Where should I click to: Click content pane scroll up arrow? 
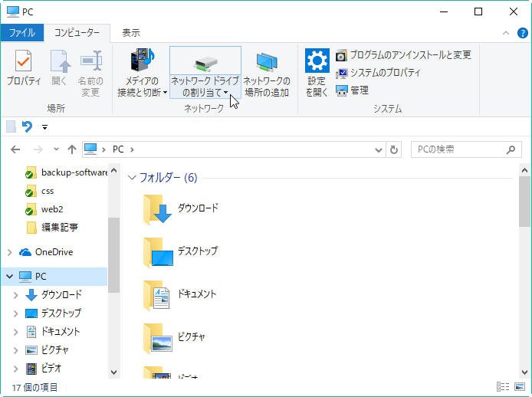524,171
